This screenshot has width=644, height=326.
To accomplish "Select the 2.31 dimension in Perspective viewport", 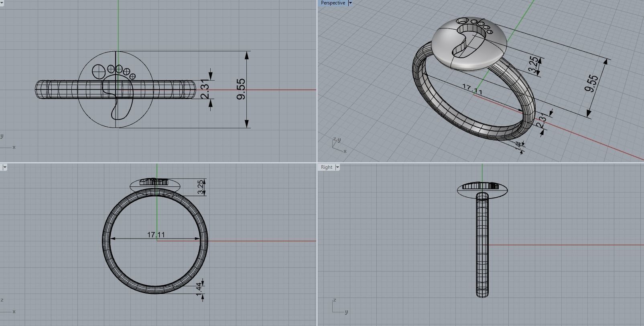I will [541, 121].
